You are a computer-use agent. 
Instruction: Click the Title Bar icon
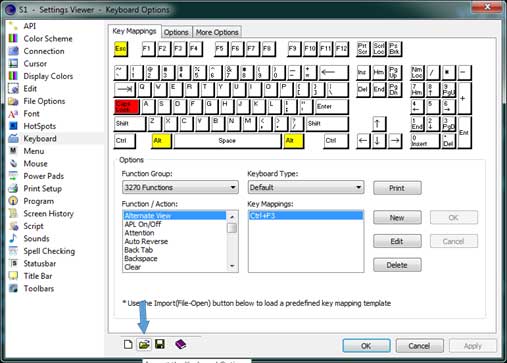13,276
